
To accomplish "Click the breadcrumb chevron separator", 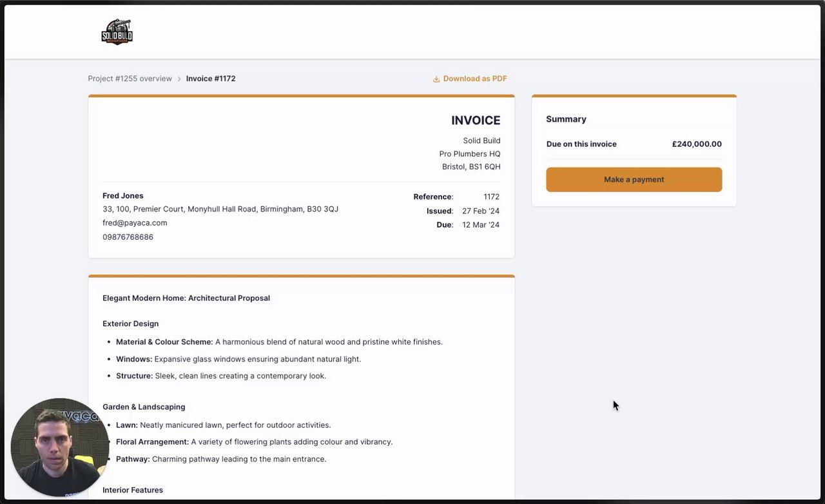I will coord(179,79).
